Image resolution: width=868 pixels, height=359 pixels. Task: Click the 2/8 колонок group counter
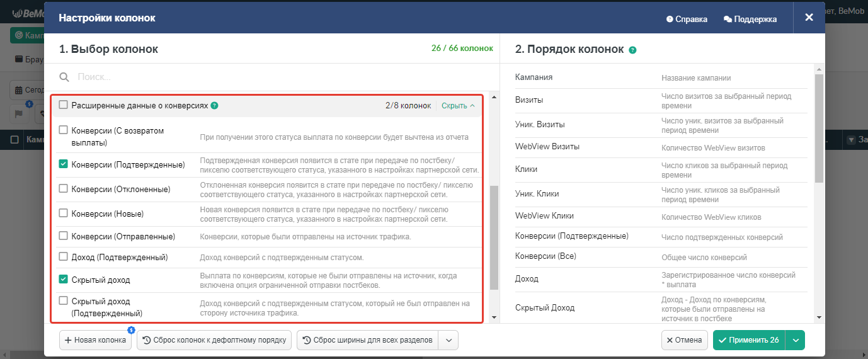(408, 106)
